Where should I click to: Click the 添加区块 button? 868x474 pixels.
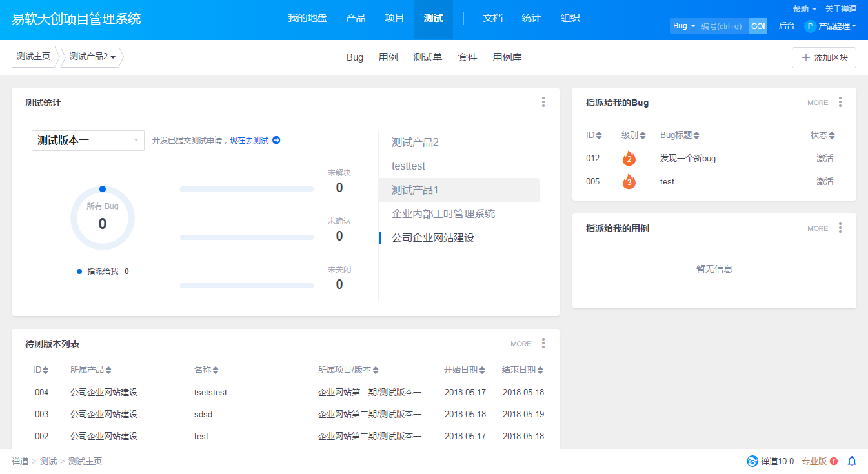824,57
